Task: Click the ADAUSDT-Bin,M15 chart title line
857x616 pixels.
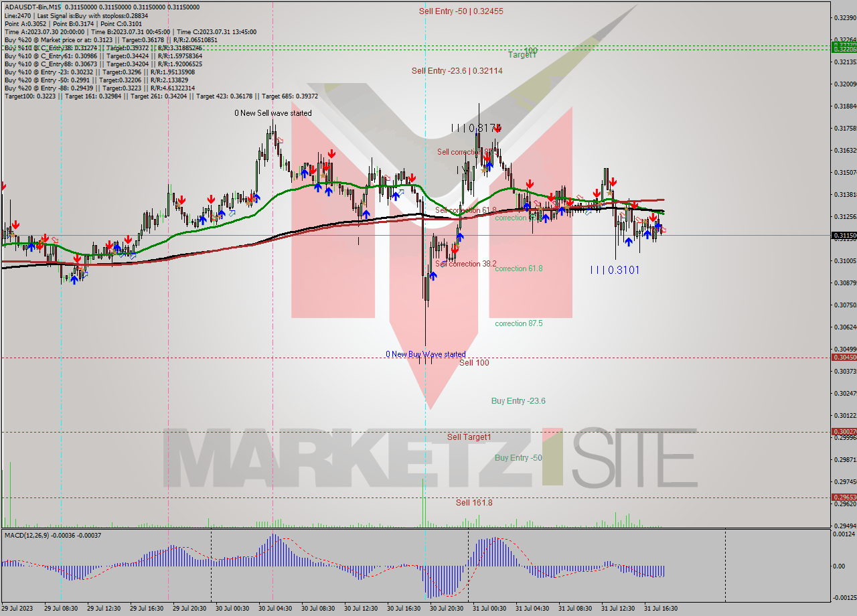Action: pyautogui.click(x=102, y=7)
